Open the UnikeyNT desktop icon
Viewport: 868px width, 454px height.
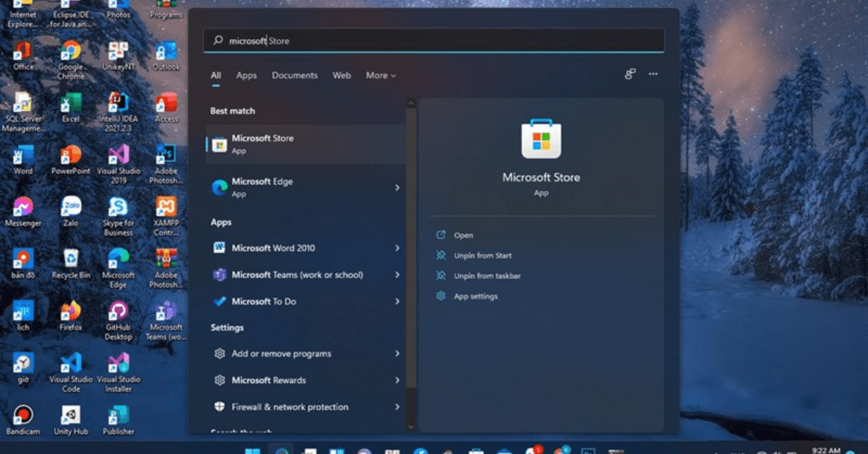tap(119, 56)
